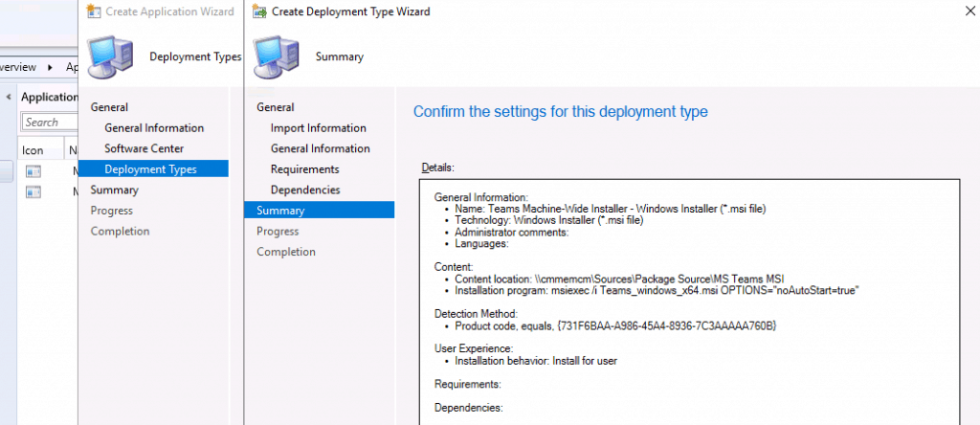Click the 'Confirm the settings for this deployment type' heading

(561, 111)
